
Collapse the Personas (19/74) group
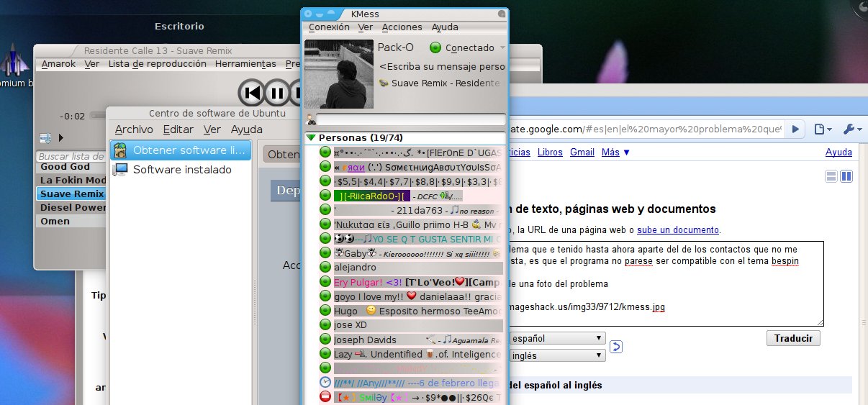[x=311, y=137]
